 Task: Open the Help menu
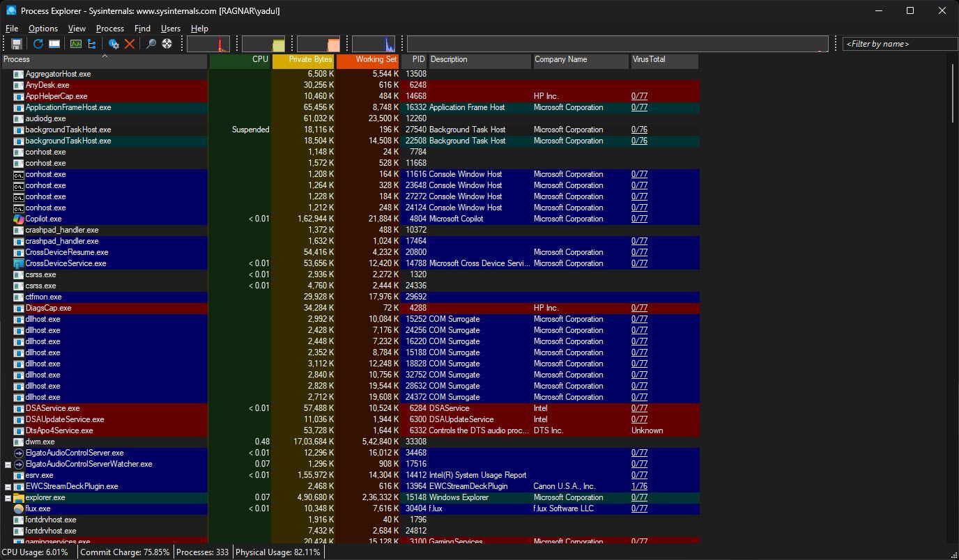[x=199, y=29]
